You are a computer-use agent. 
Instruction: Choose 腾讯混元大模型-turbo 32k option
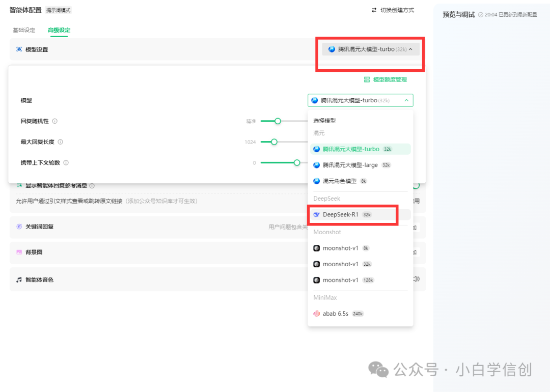coord(360,149)
